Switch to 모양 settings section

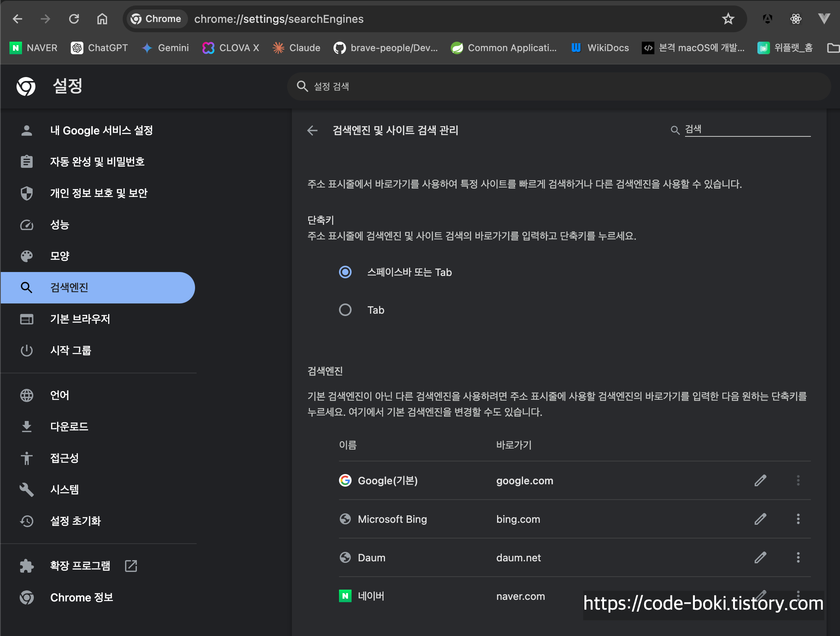point(60,256)
